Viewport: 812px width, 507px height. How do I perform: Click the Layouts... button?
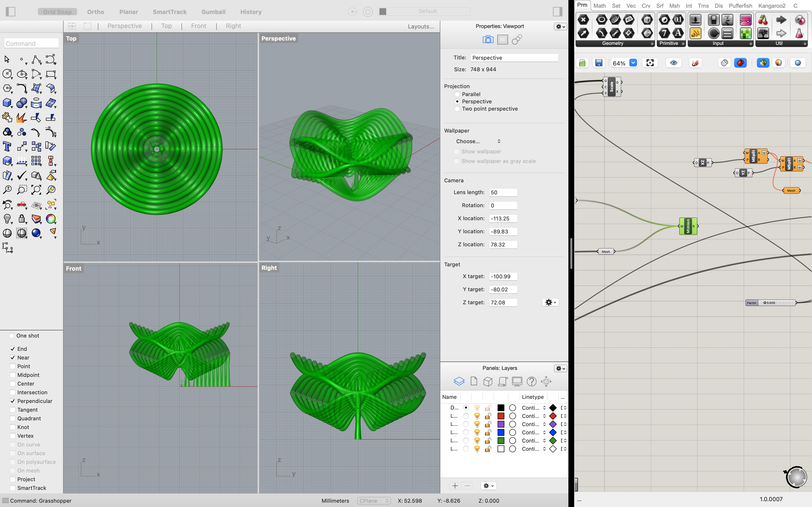(x=421, y=27)
